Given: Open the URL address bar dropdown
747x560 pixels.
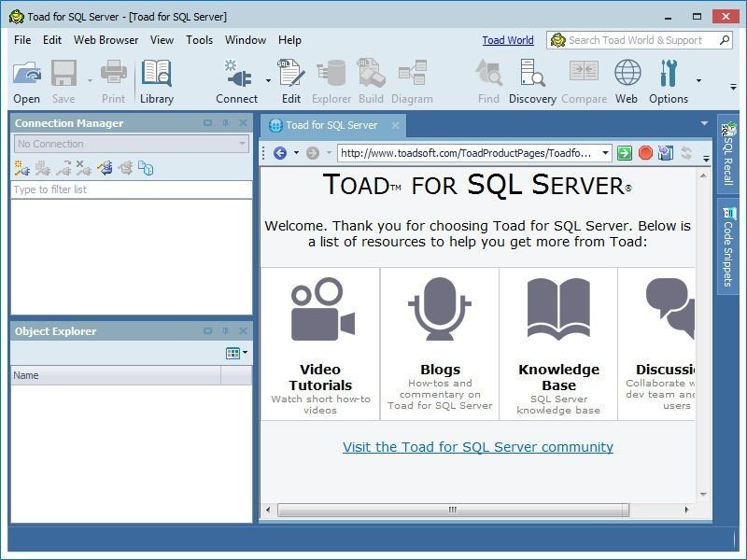Looking at the screenshot, I should coord(605,153).
